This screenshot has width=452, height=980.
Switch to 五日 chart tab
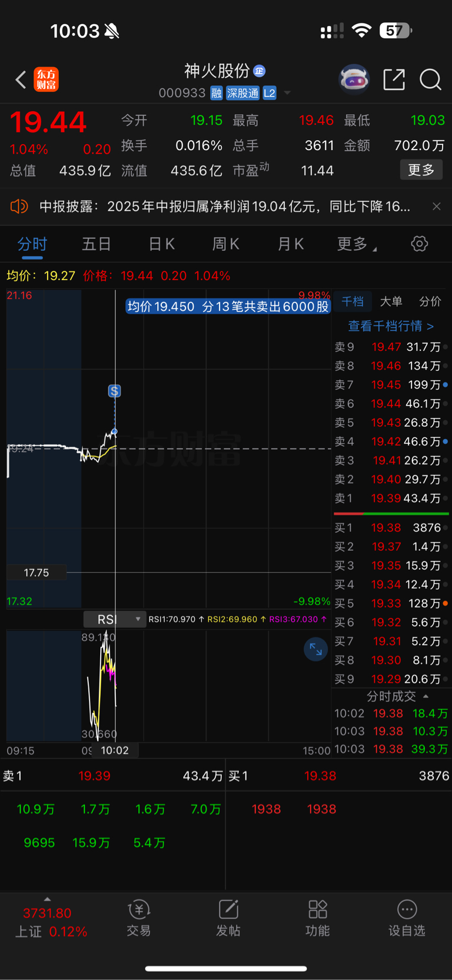pos(97,244)
